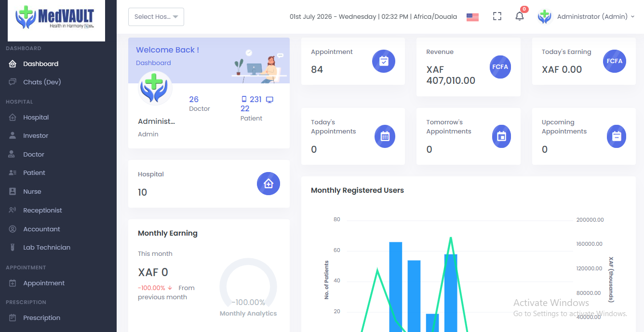Image resolution: width=644 pixels, height=332 pixels.
Task: Click the US flag language icon
Action: point(472,17)
